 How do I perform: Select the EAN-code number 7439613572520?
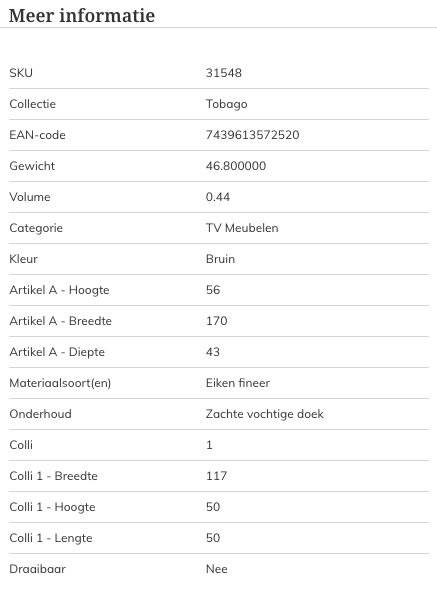tap(253, 135)
